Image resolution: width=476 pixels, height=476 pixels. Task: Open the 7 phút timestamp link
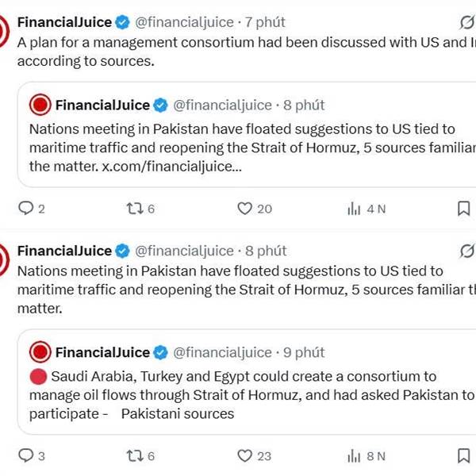[265, 21]
